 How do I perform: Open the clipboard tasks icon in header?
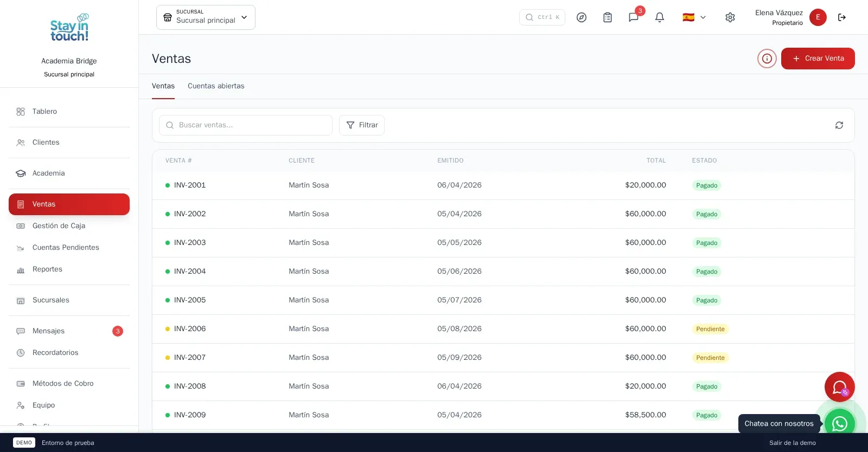(608, 17)
